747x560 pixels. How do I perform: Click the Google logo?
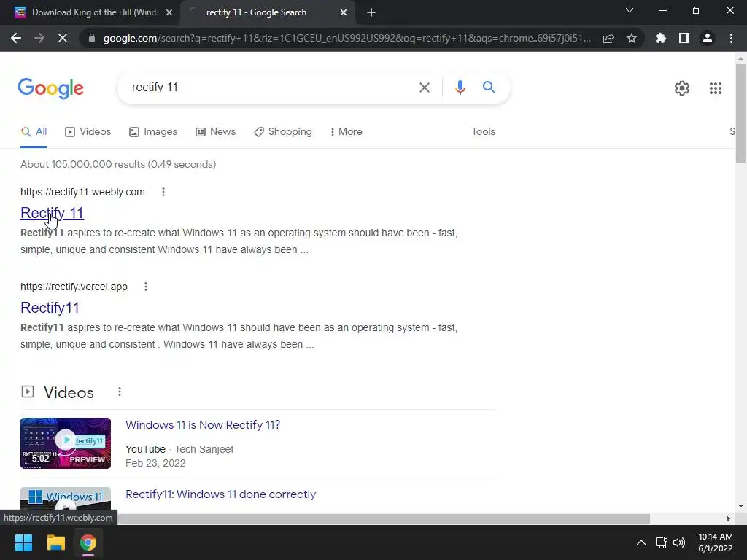(51, 88)
